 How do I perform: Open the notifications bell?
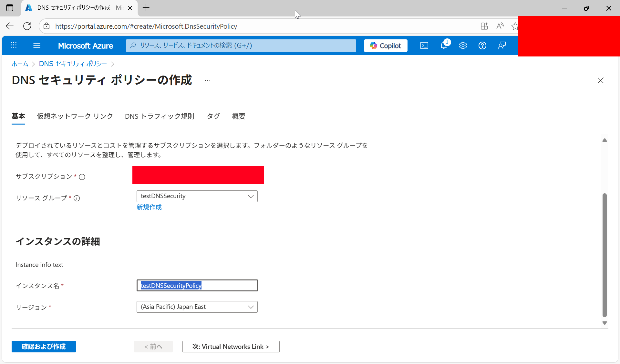tap(444, 46)
